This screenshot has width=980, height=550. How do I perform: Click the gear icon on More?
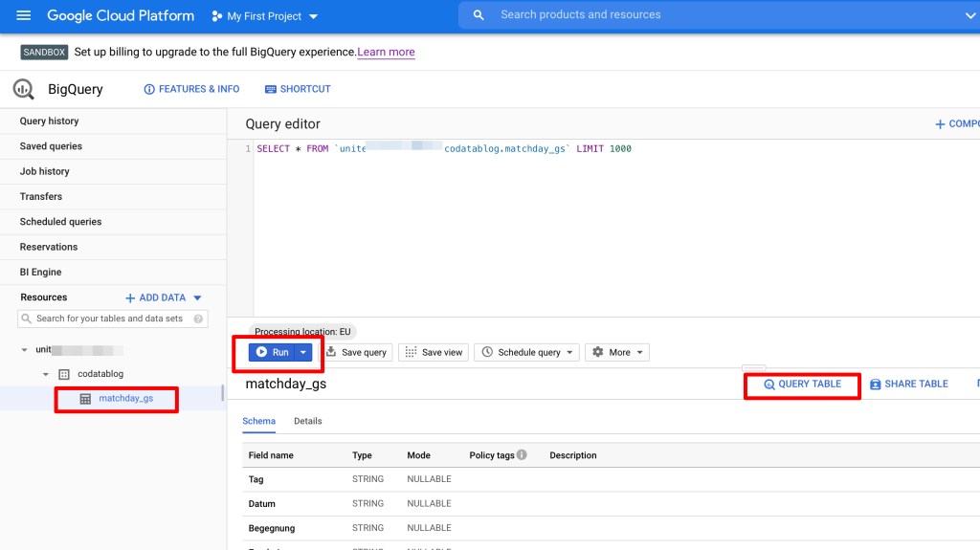[598, 352]
